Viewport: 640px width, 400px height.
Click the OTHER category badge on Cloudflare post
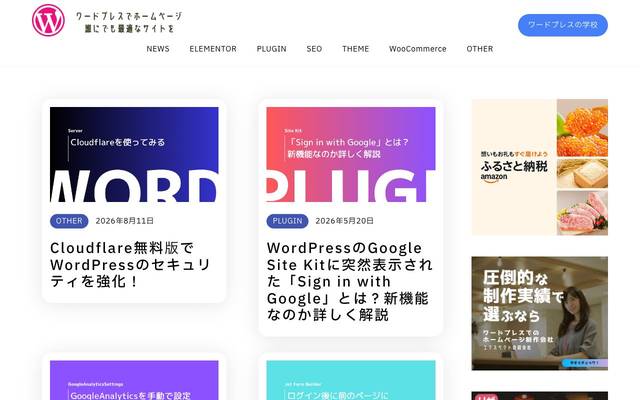[x=69, y=221]
